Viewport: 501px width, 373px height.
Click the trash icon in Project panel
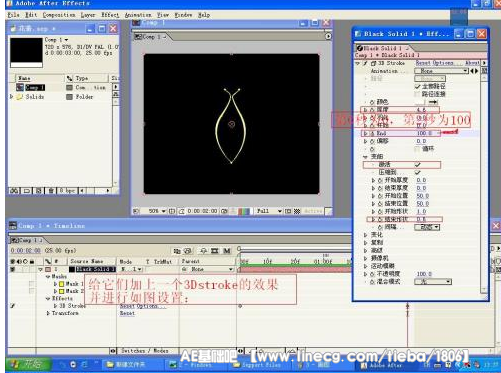(51, 191)
